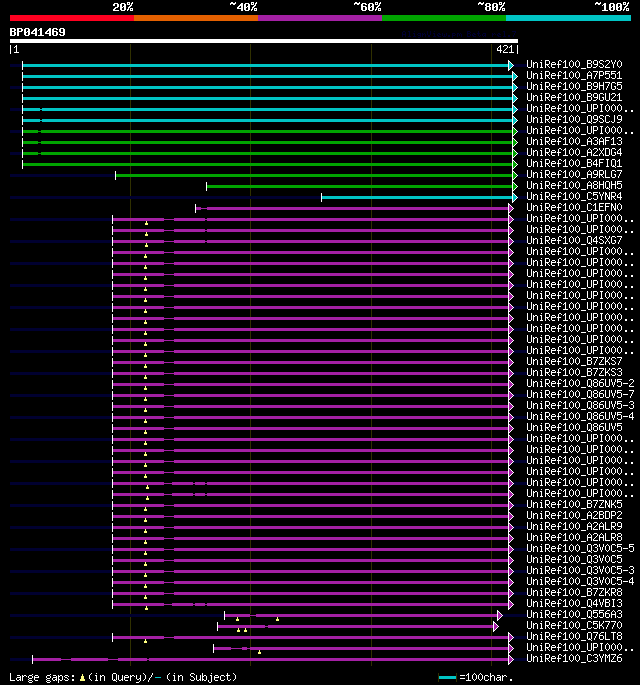Select the UniRef100_C5K770 label
The image size is (640, 685).
click(574, 626)
